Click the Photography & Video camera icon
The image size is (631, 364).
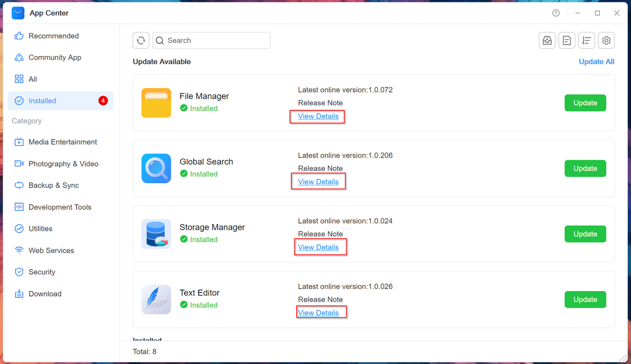tap(19, 164)
